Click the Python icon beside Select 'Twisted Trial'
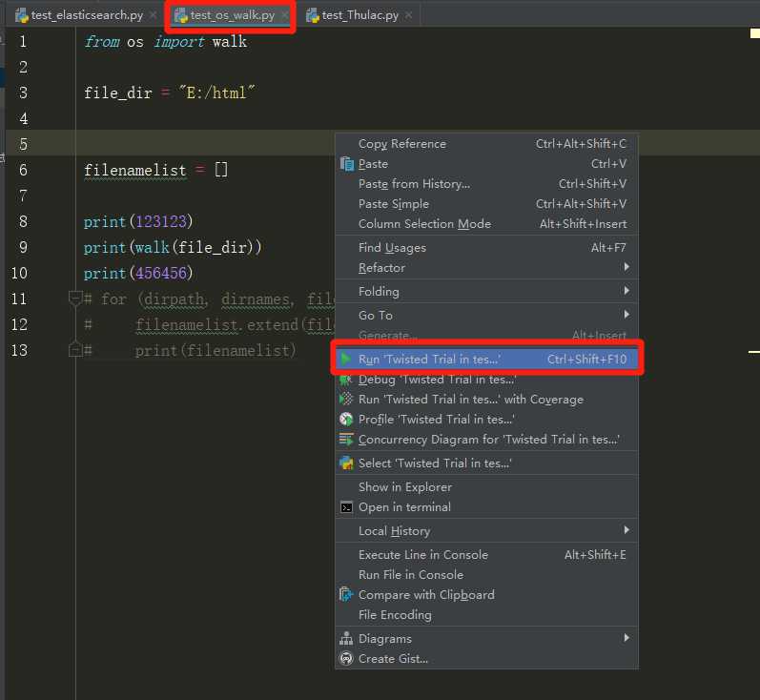The width and height of the screenshot is (760, 700). coord(346,463)
